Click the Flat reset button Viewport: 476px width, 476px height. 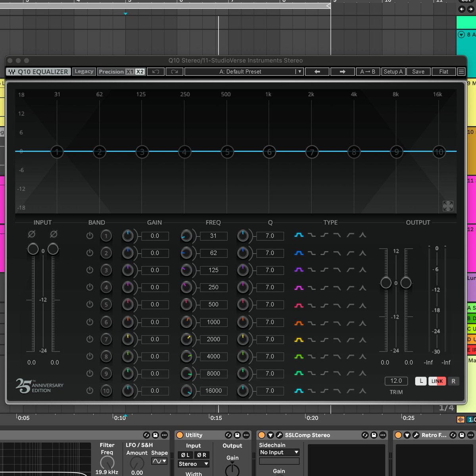click(444, 72)
